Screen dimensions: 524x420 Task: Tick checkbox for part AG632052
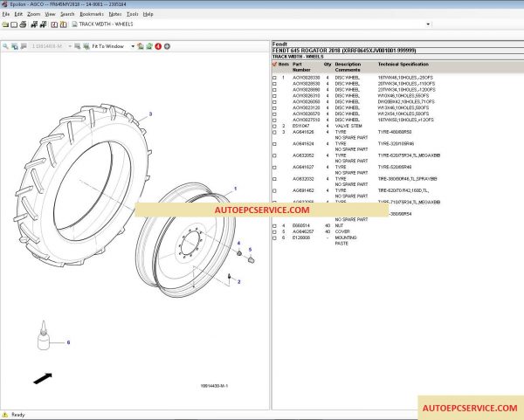coord(275,155)
